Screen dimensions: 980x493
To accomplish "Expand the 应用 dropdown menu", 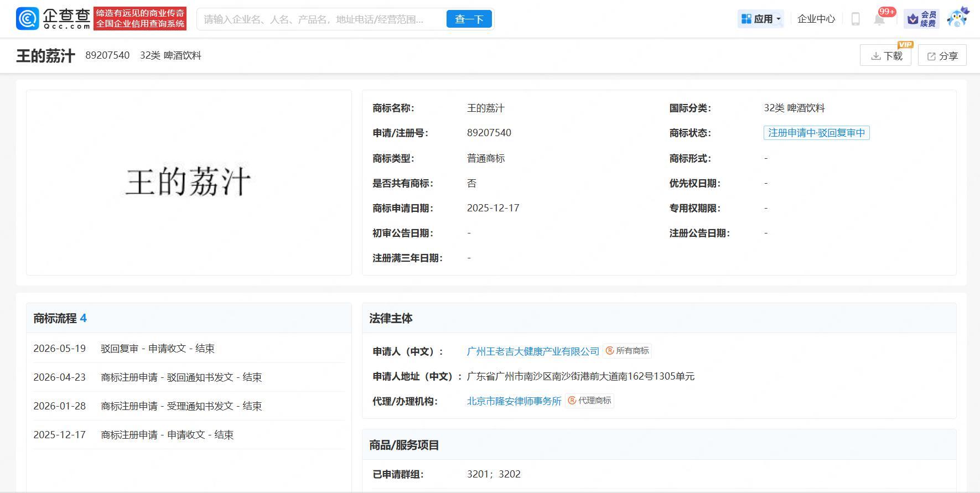I will tap(761, 19).
